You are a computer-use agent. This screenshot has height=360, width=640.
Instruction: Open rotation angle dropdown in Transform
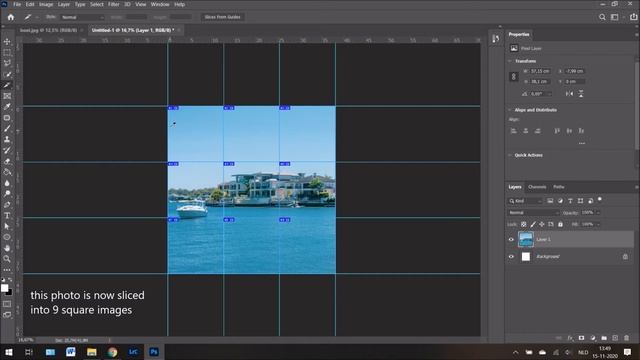(550, 94)
